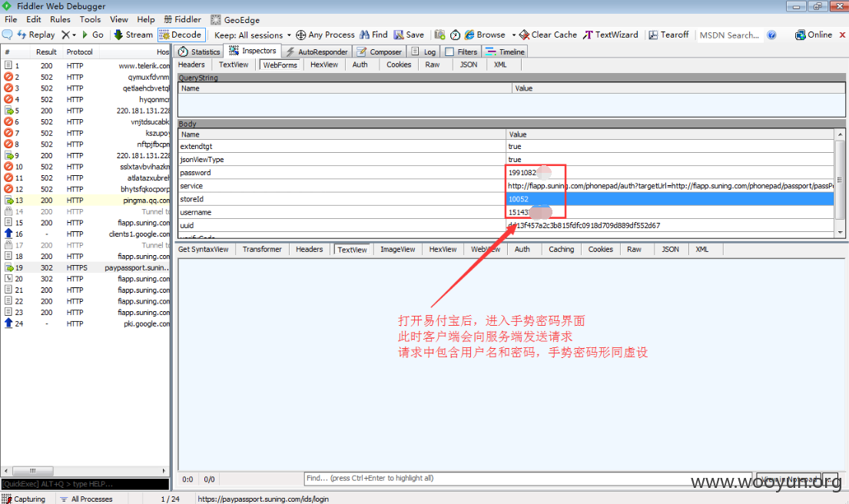
Task: Resume sessions with Go button
Action: (93, 35)
